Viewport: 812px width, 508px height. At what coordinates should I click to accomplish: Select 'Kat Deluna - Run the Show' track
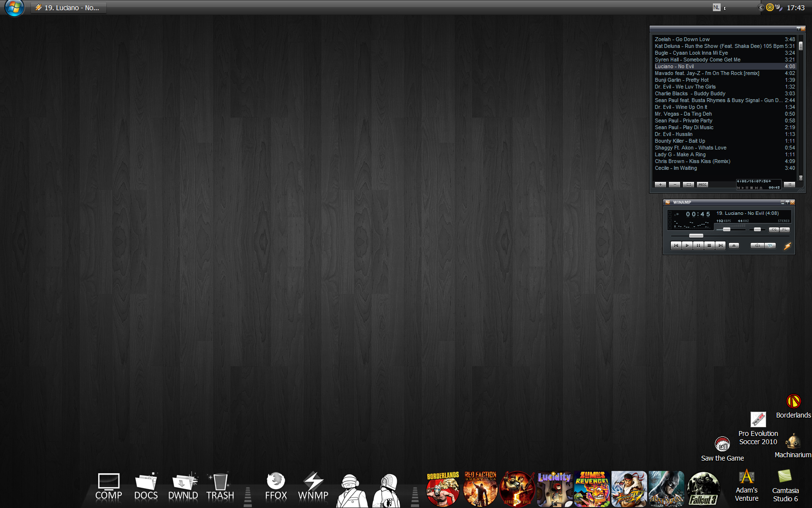(725, 46)
